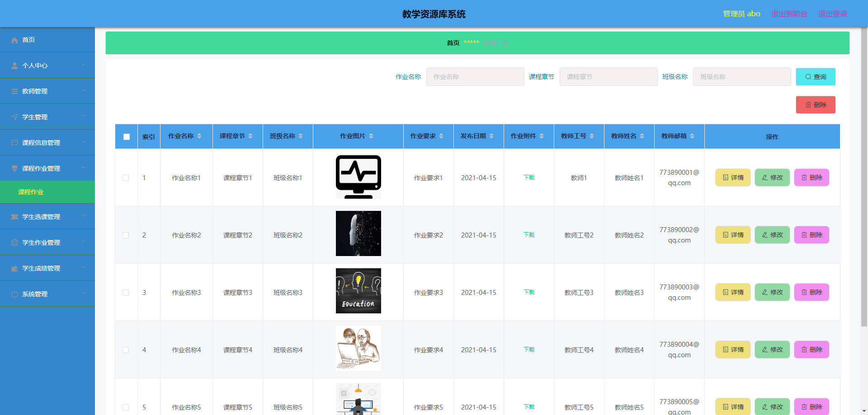The height and width of the screenshot is (415, 868).
Task: Check the checkbox for row 作业名称4
Action: 126,350
